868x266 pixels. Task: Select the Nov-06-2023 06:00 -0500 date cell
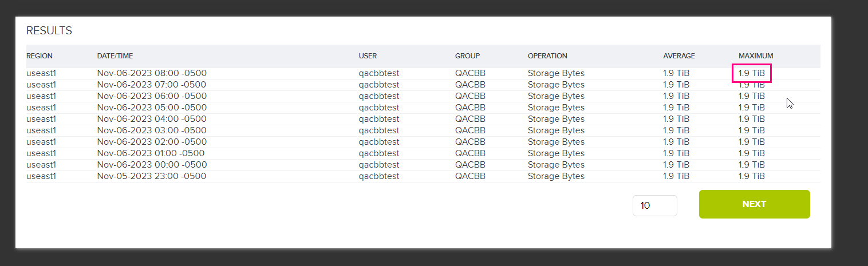(x=152, y=96)
